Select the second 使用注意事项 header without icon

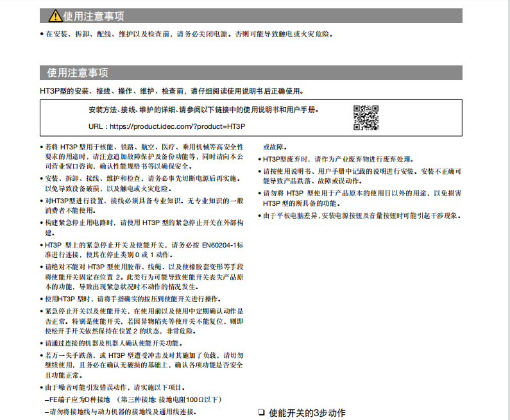[78, 73]
